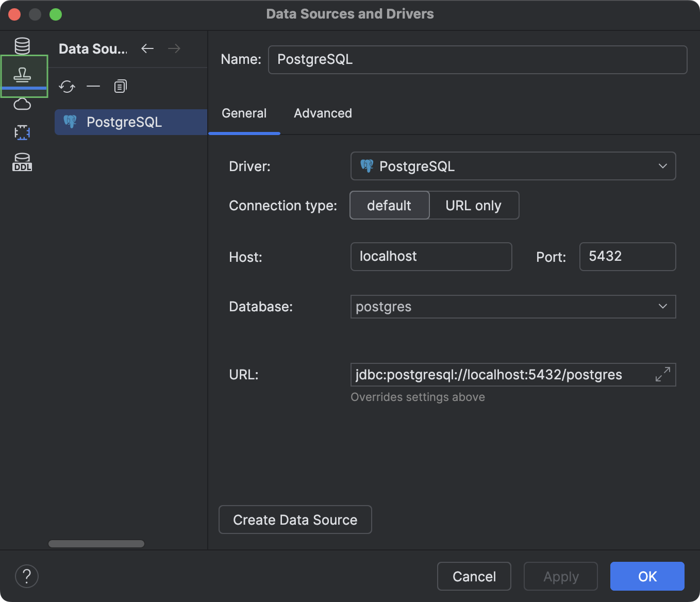This screenshot has height=602, width=700.
Task: Click the Port field showing 5432
Action: tap(628, 257)
